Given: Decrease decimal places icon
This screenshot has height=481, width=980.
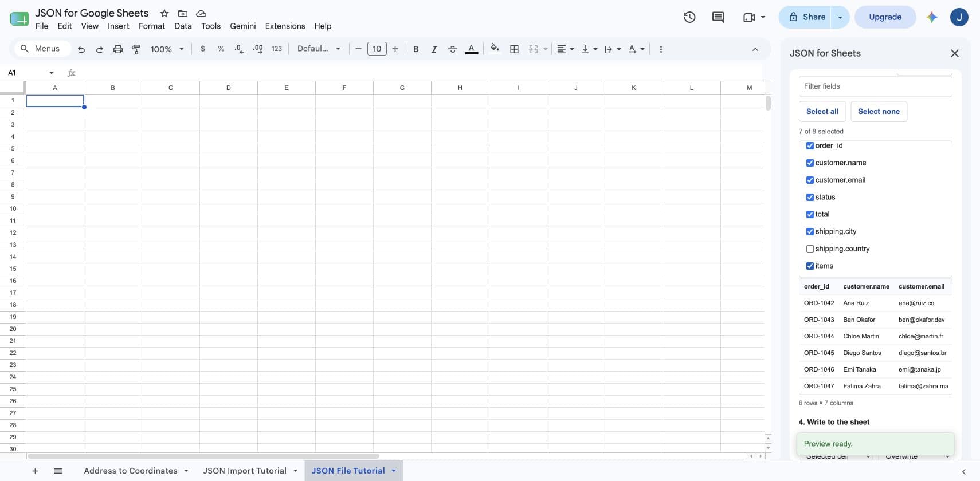Looking at the screenshot, I should click(x=240, y=49).
